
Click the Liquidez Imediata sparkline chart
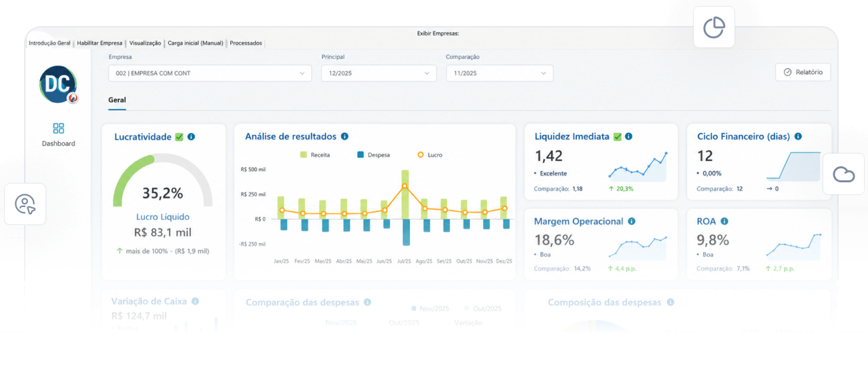(638, 167)
